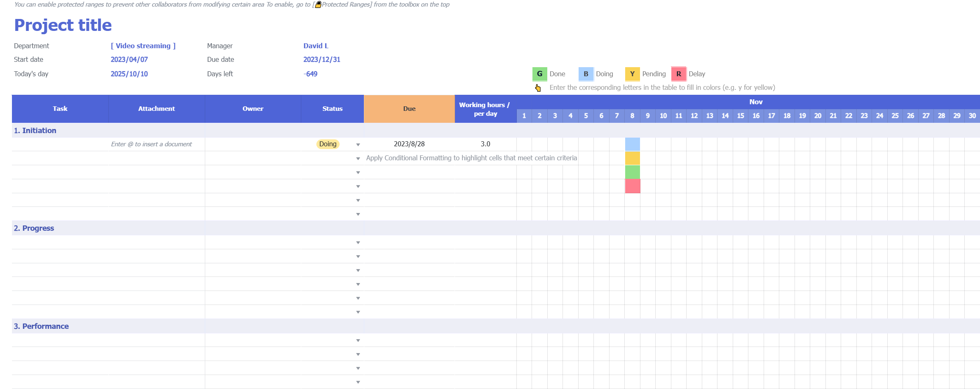Open the Status dropdown arrow beside the Doing pill

tap(358, 145)
